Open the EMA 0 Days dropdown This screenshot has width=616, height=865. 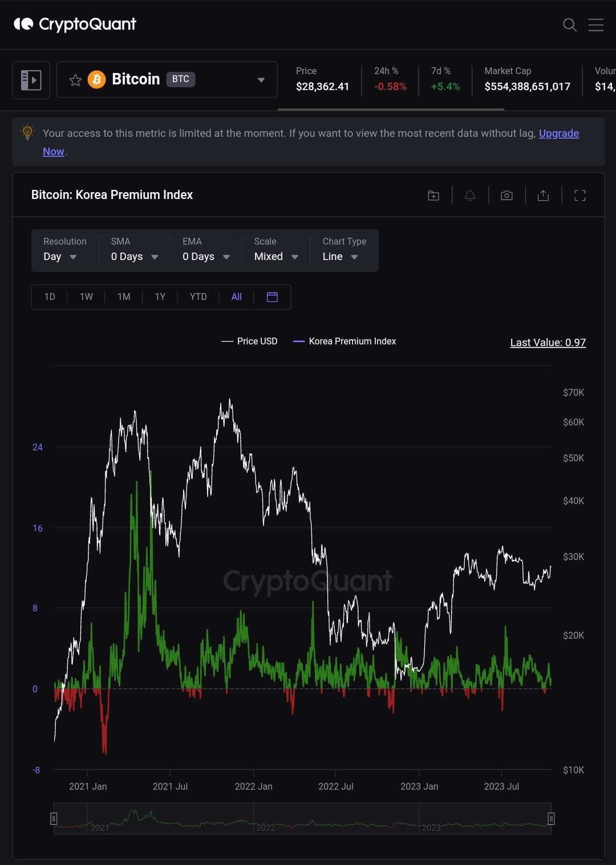coord(206,250)
